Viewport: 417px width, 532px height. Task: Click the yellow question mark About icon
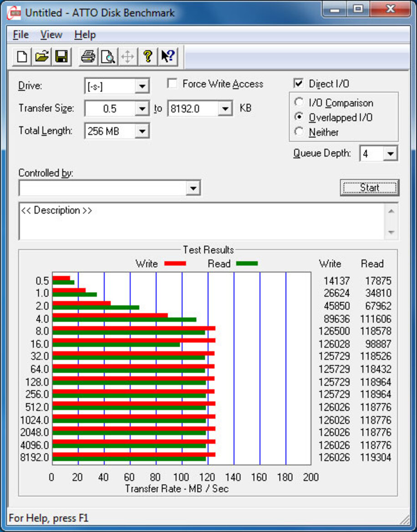[x=147, y=56]
